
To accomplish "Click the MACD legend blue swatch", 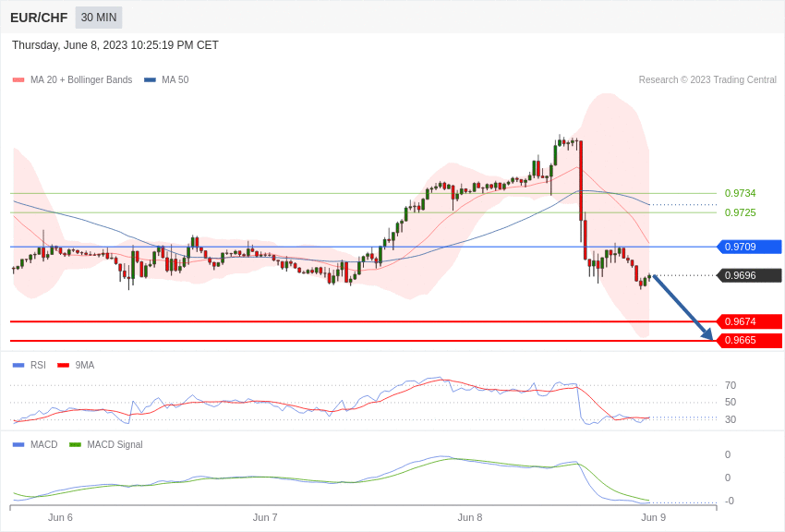I will point(18,444).
